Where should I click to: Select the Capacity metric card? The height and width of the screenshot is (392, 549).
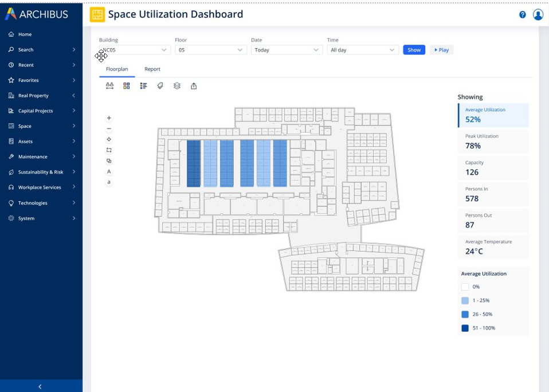(493, 168)
